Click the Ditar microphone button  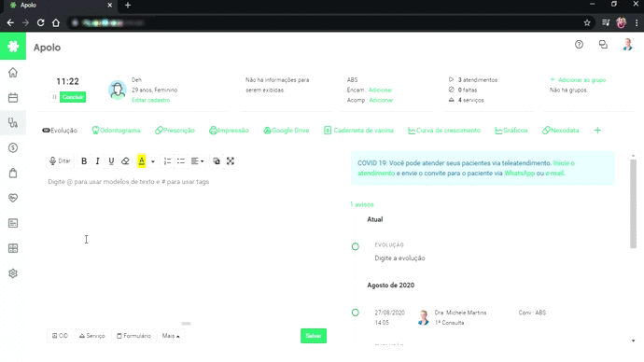coord(60,160)
